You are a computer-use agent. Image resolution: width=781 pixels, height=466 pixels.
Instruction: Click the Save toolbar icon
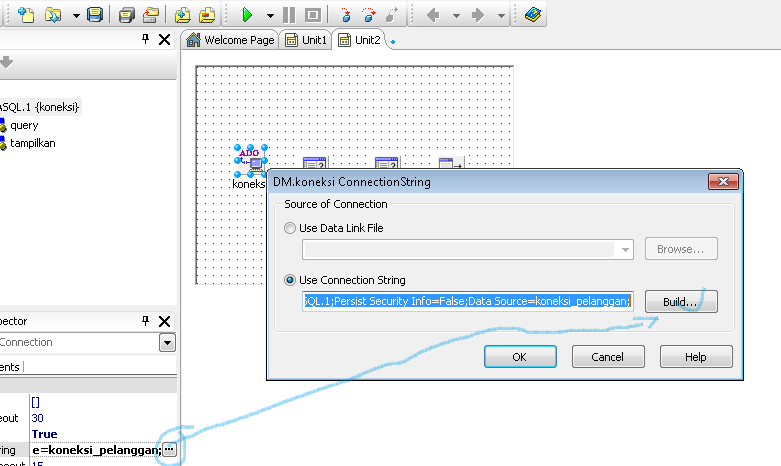point(95,15)
